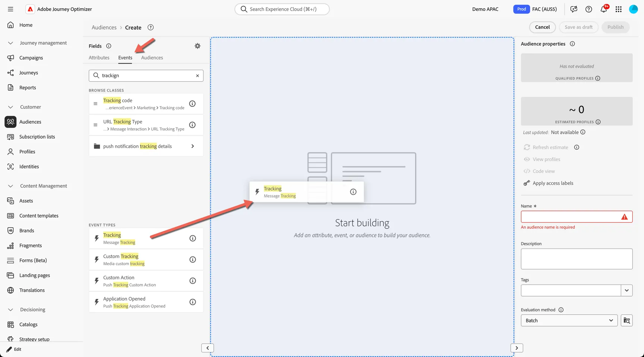Show info for URL Tracking Type
Image resolution: width=644 pixels, height=357 pixels.
point(192,125)
